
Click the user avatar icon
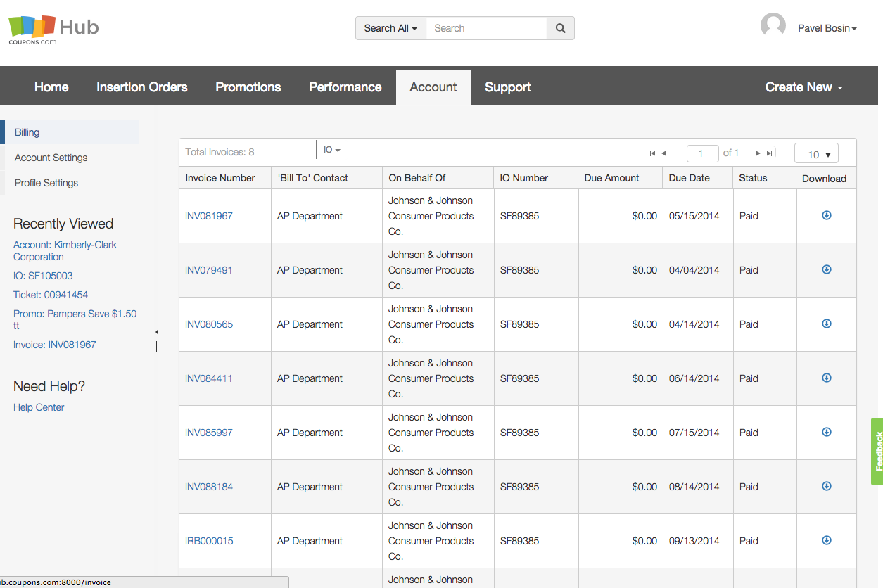[x=773, y=26]
